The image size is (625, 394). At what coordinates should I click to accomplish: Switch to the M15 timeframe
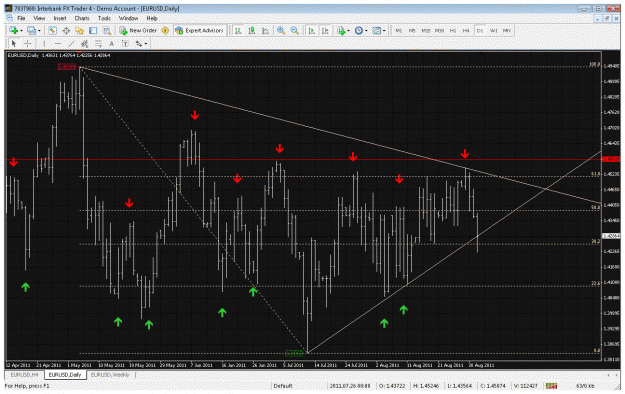click(425, 30)
